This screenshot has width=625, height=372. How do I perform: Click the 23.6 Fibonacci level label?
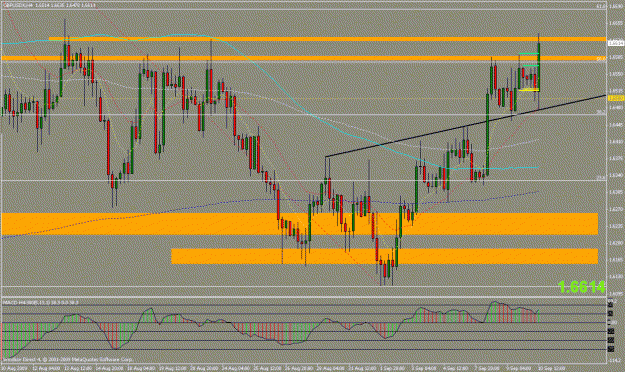(601, 178)
